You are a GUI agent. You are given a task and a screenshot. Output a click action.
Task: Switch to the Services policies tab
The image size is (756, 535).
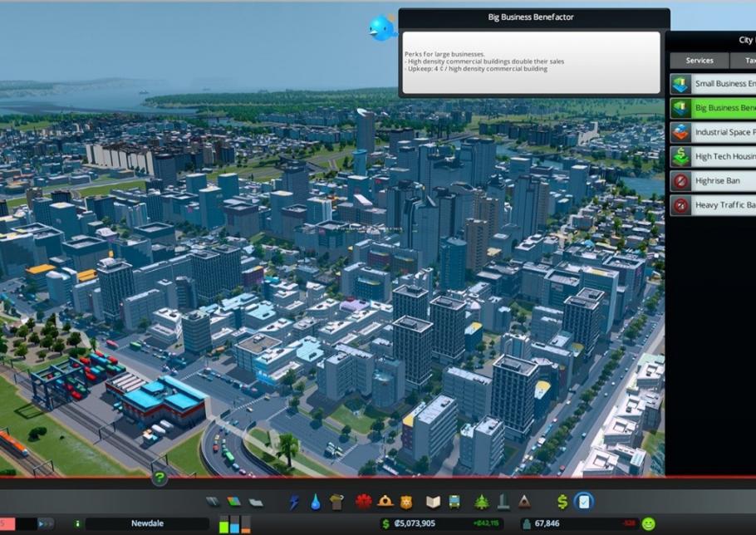tap(700, 61)
